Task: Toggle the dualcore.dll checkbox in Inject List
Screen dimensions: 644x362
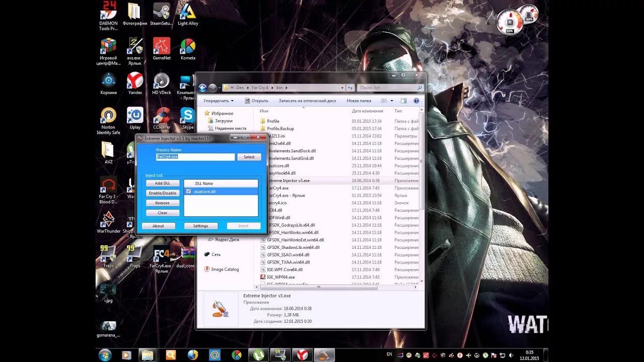Action: click(188, 191)
